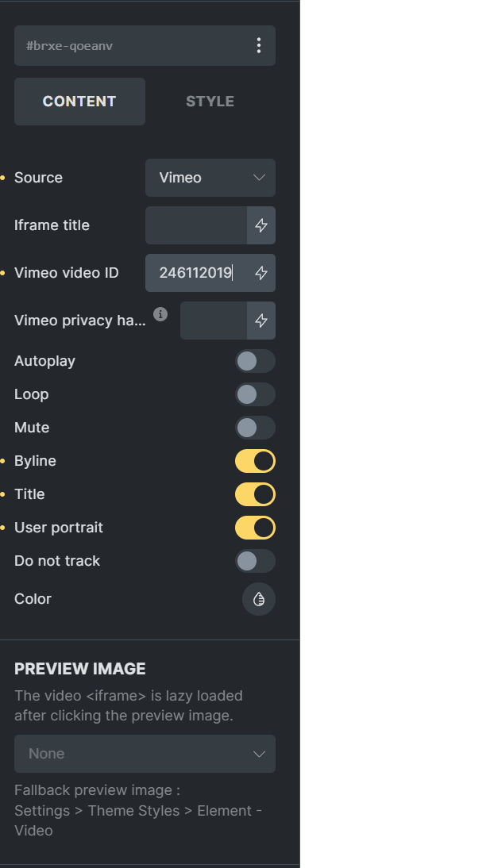The width and height of the screenshot is (494, 868).
Task: Enable the Autoplay toggle
Action: point(255,361)
